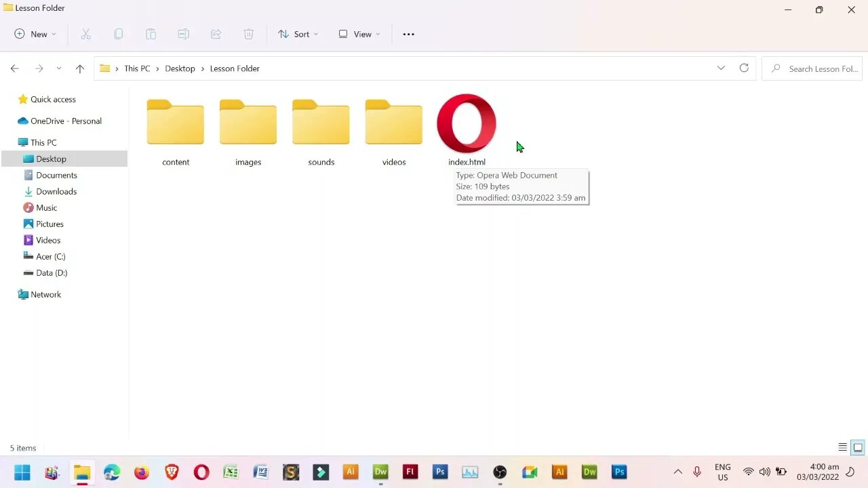Go back with the Back arrow
This screenshot has height=488, width=868.
14,68
